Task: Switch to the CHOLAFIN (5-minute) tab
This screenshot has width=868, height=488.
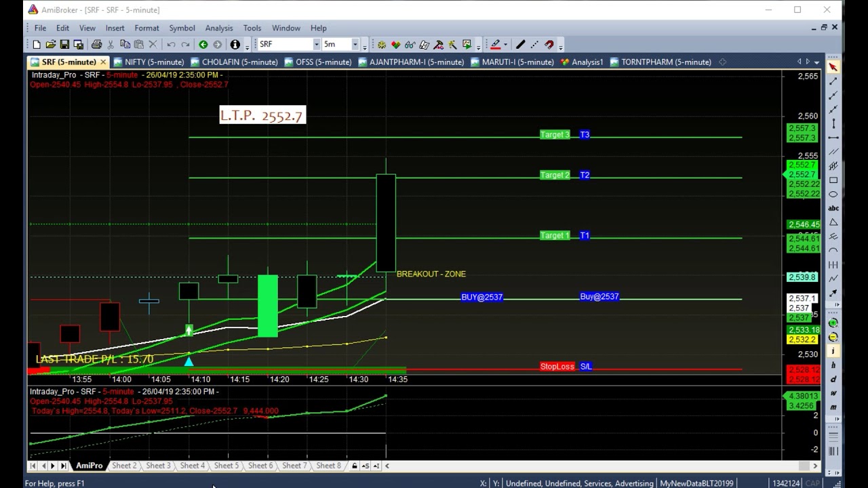Action: click(x=234, y=62)
